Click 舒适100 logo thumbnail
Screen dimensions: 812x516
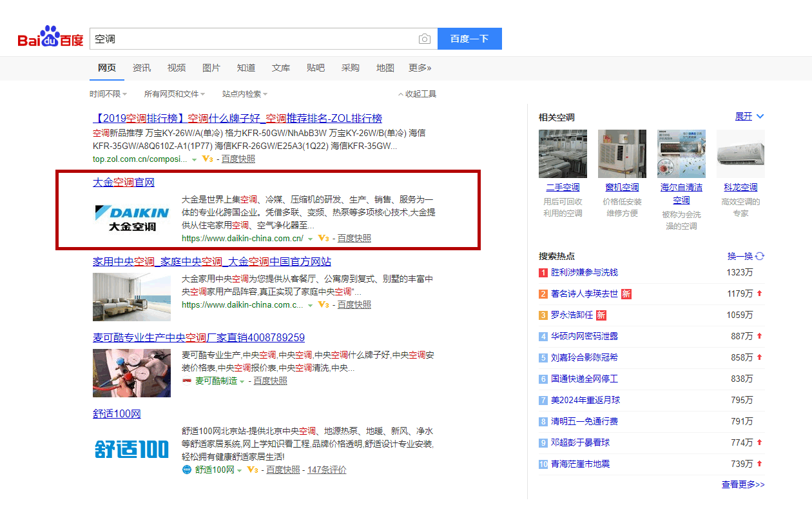pyautogui.click(x=132, y=449)
